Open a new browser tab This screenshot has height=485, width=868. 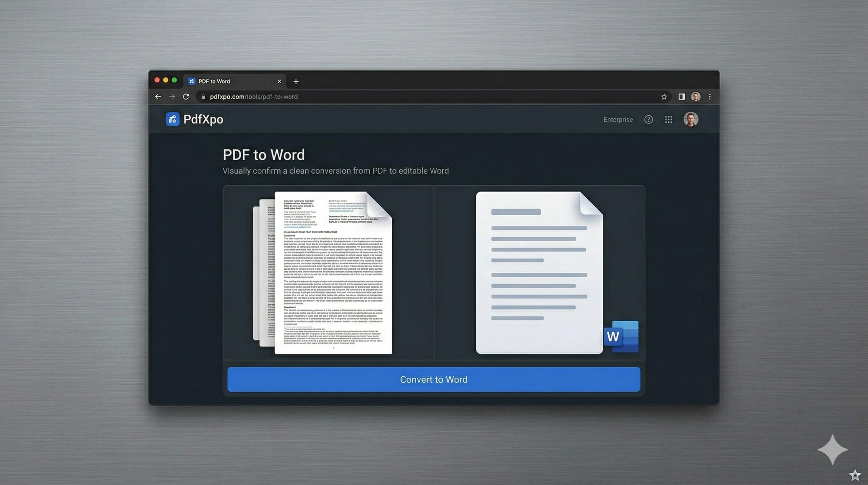[296, 81]
